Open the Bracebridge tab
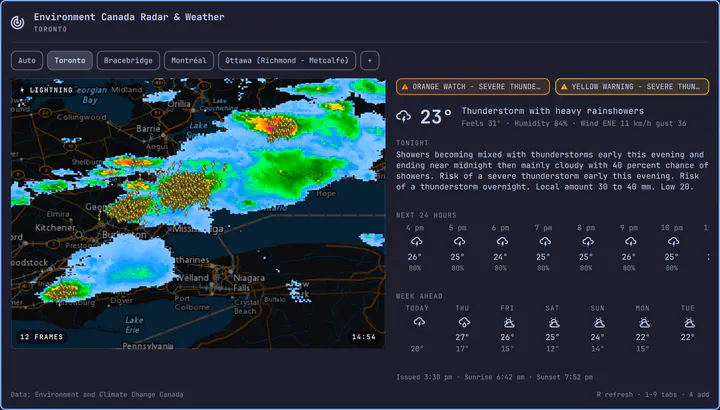 click(x=128, y=61)
